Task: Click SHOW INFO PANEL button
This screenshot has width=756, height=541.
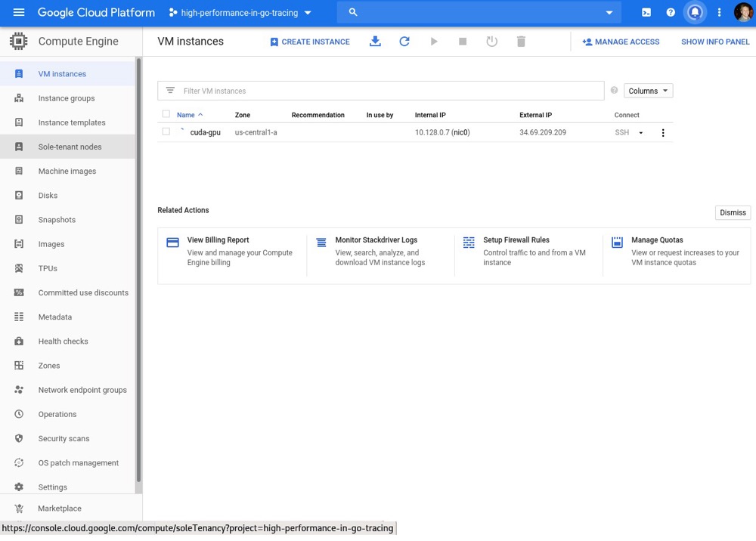Action: 715,42
